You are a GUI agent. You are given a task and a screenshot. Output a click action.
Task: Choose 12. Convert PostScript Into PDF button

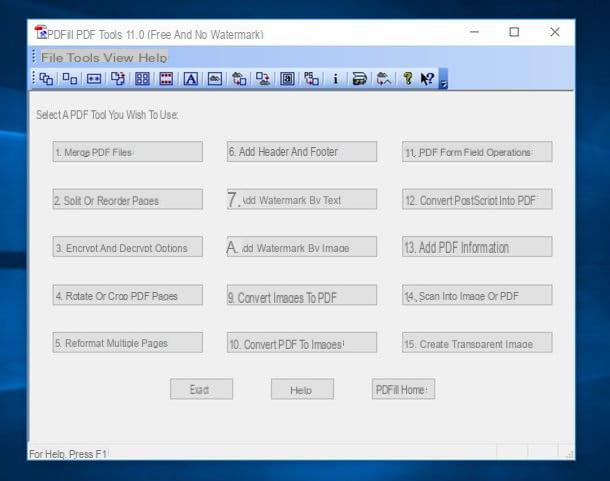click(x=477, y=200)
